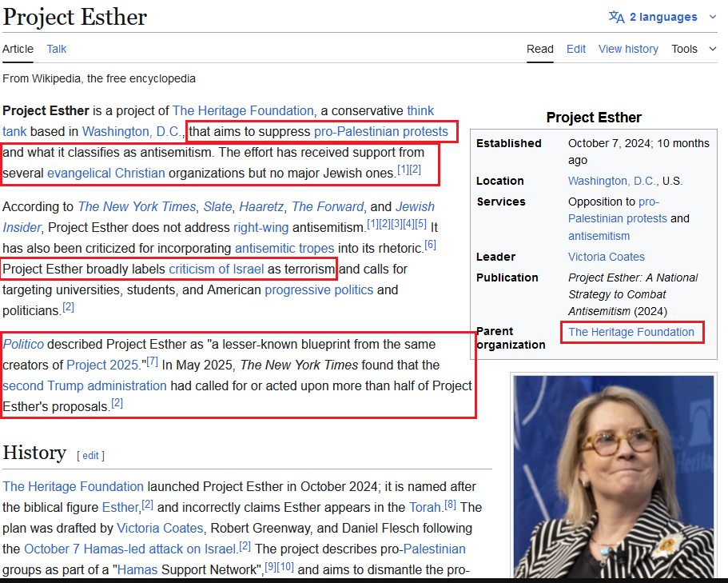Follow the Slate link
Screen dimensions: 728x583
217,206
